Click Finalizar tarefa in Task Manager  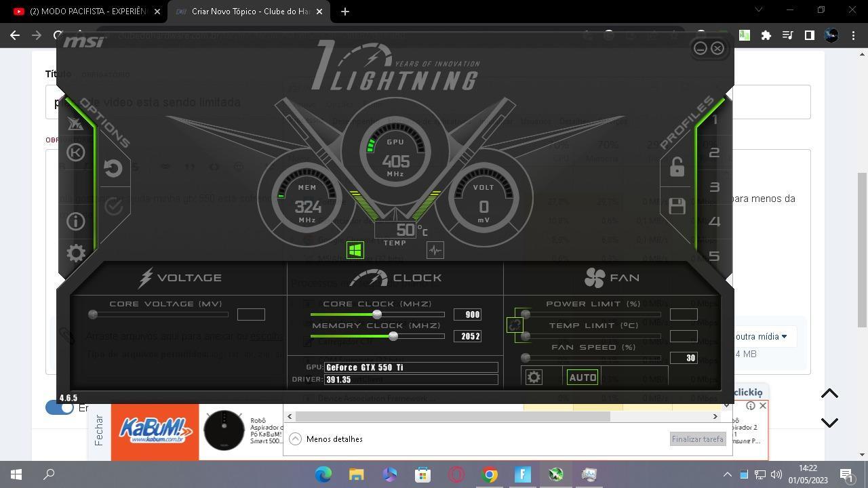coord(698,439)
